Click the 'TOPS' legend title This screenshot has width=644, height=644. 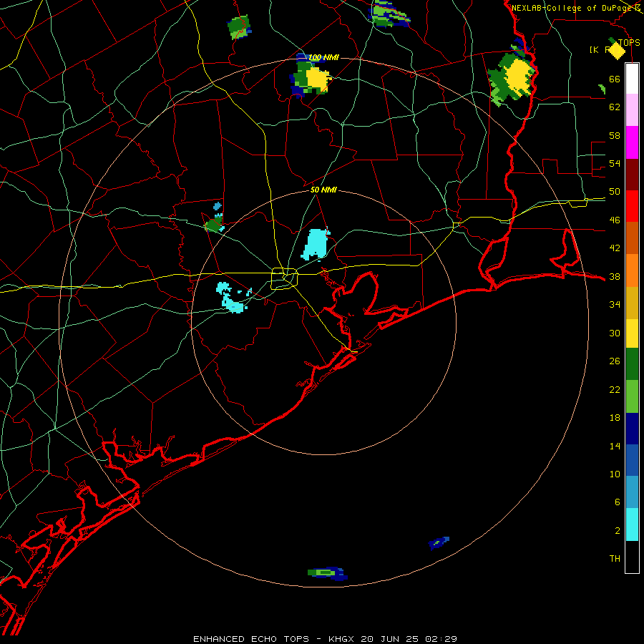pyautogui.click(x=629, y=43)
